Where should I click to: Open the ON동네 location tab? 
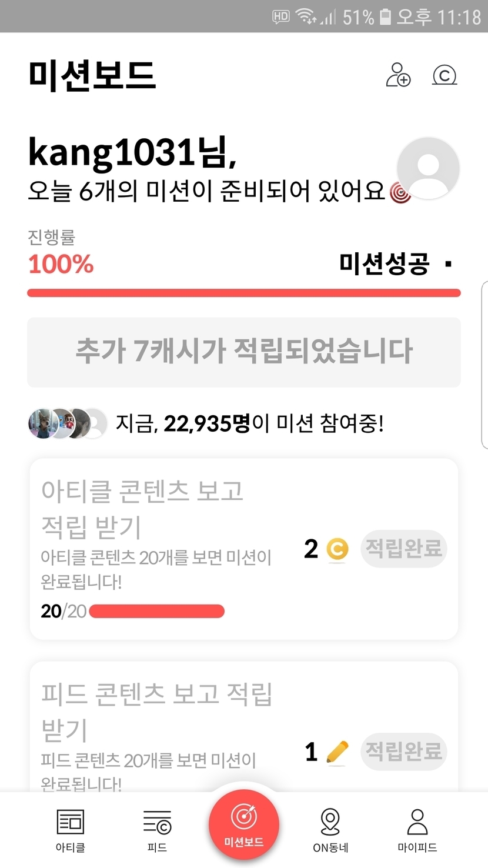coord(330,830)
